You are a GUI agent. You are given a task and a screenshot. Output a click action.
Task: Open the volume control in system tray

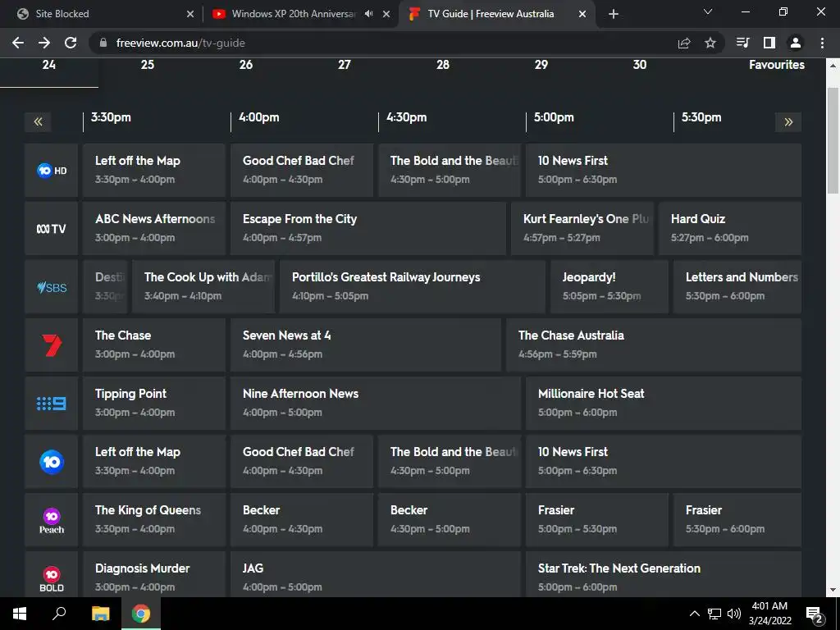(734, 614)
